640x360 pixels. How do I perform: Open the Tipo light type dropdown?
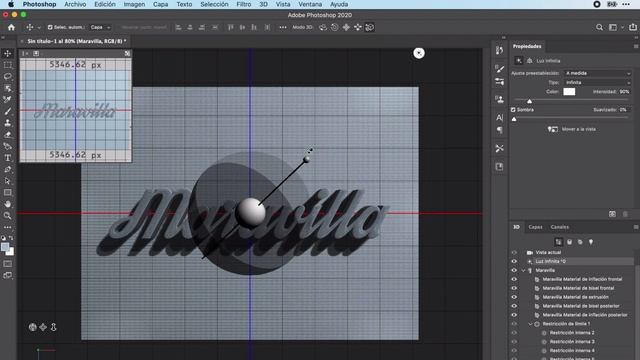click(x=598, y=82)
